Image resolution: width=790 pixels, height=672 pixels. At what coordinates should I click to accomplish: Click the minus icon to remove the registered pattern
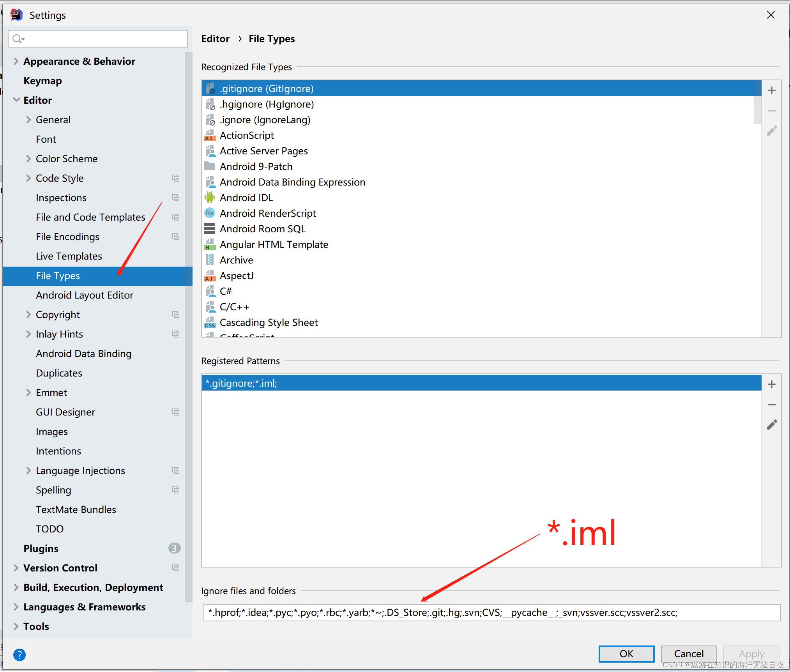(x=771, y=405)
